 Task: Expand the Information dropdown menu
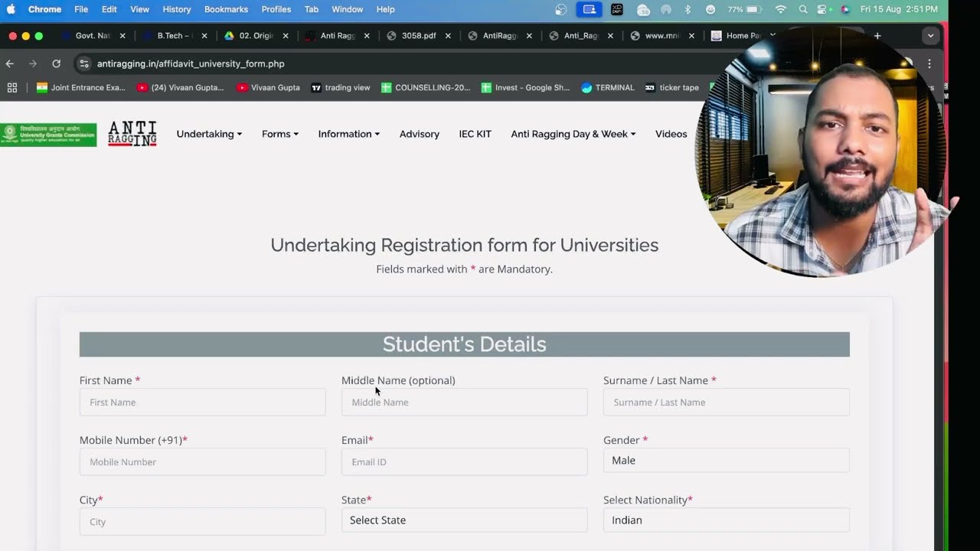tap(349, 134)
